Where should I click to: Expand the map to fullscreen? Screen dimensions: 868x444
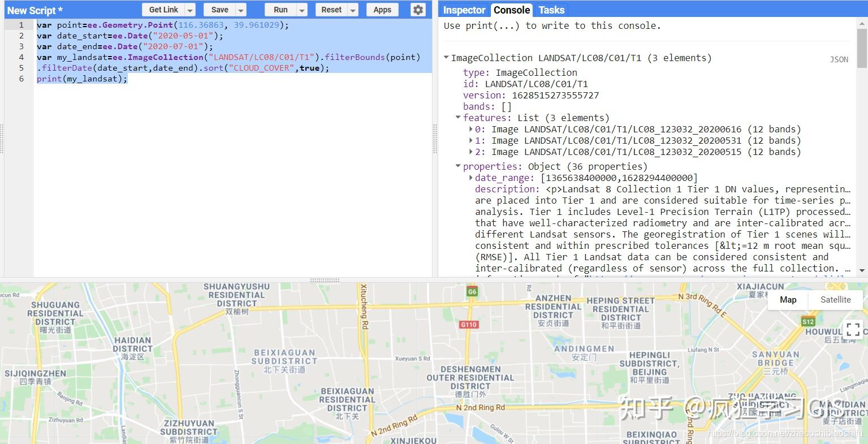pos(853,329)
